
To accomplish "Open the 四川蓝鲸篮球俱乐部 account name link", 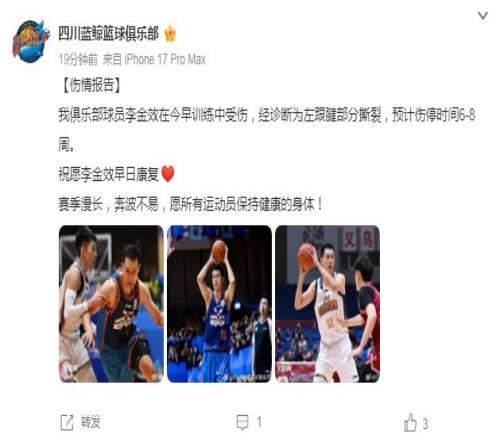I will tap(108, 33).
